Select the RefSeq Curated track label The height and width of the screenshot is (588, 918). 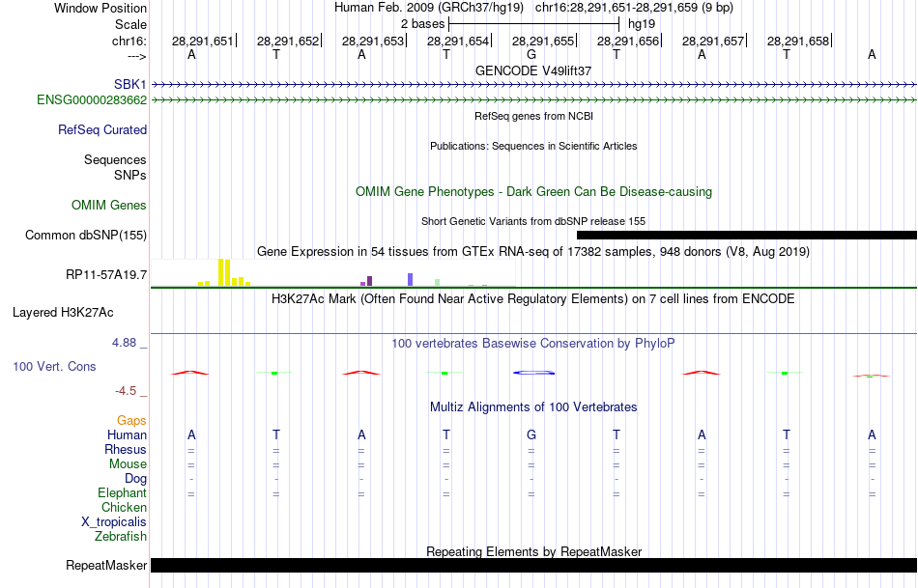click(102, 130)
